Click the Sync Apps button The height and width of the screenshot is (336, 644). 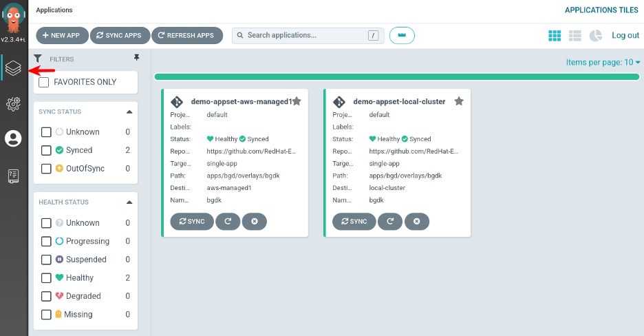click(x=120, y=35)
